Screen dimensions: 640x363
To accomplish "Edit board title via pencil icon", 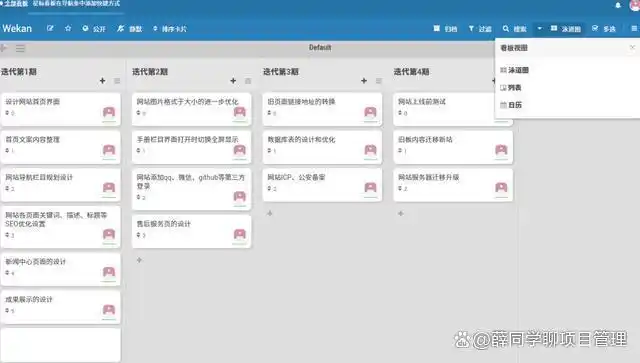I will tap(50, 29).
